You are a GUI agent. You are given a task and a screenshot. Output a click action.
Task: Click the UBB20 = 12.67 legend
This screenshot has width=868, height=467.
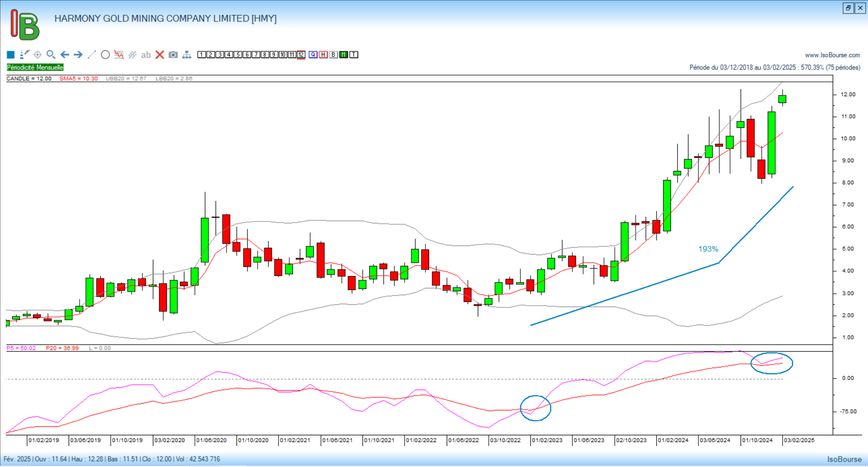point(126,79)
